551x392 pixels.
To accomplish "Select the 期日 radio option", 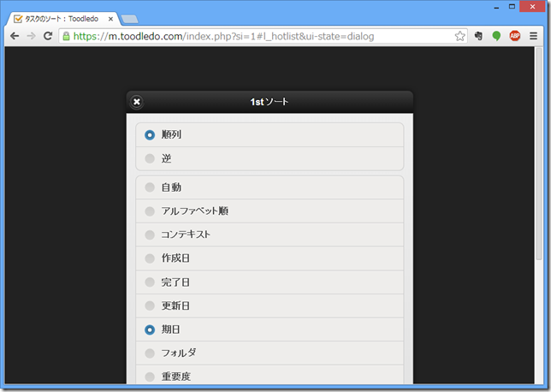I will click(x=270, y=330).
